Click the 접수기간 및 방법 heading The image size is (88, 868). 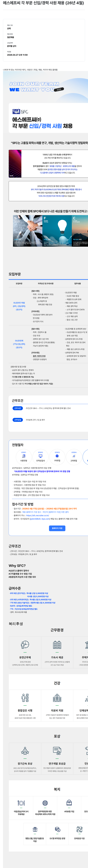23,504
